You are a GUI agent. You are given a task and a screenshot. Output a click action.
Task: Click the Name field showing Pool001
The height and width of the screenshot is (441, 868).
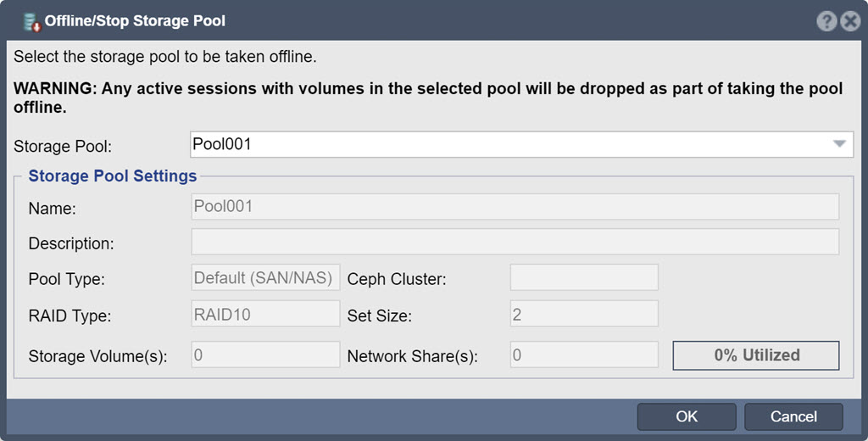click(x=515, y=207)
